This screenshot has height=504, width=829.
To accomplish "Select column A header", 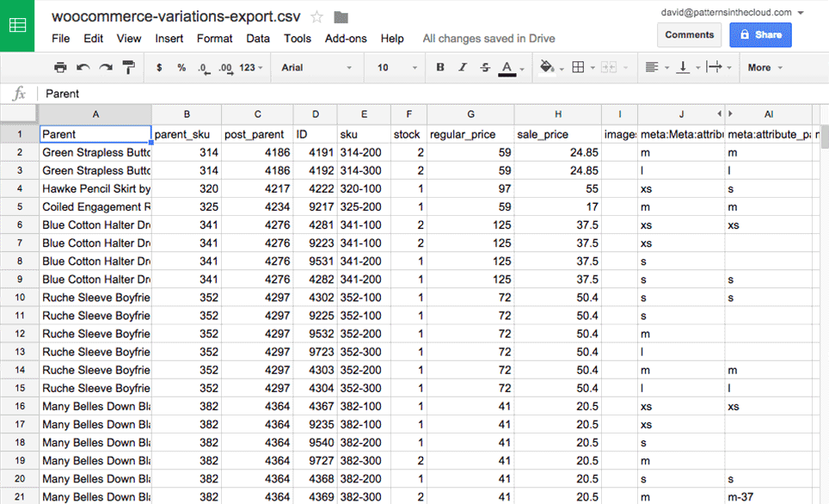I will click(95, 114).
